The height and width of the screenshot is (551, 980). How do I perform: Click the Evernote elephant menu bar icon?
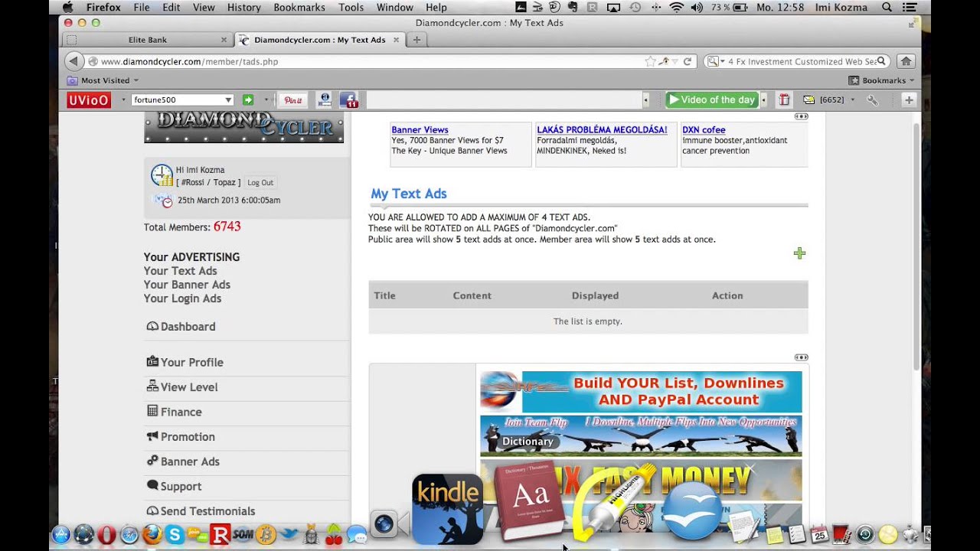(572, 7)
